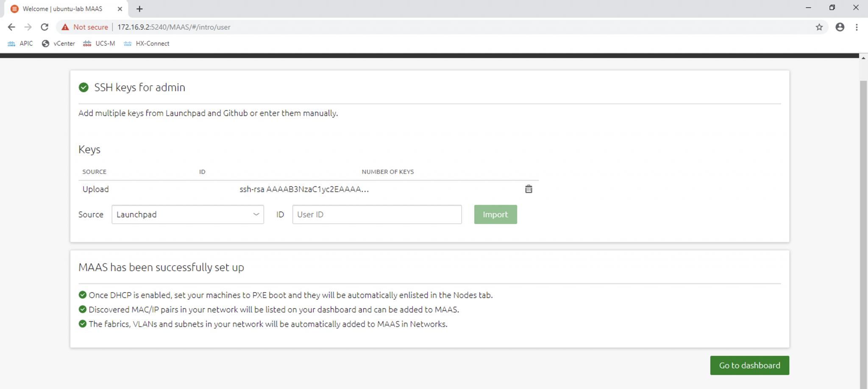This screenshot has height=389, width=868.
Task: Close the Welcome MAAS browser tab
Action: pos(120,8)
